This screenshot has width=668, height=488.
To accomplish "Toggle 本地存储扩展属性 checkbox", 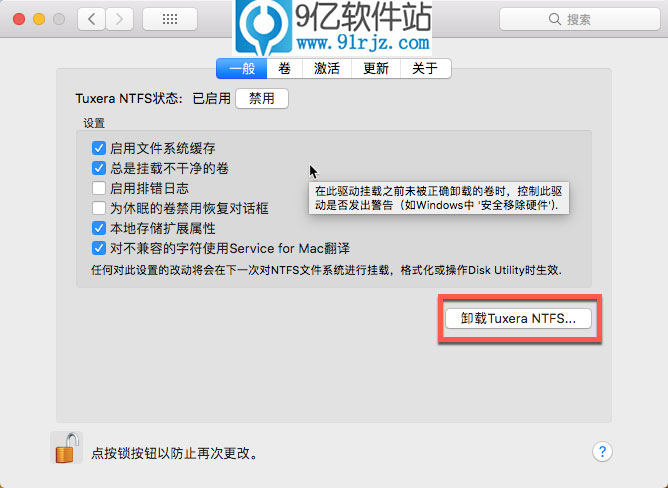I will click(x=99, y=228).
